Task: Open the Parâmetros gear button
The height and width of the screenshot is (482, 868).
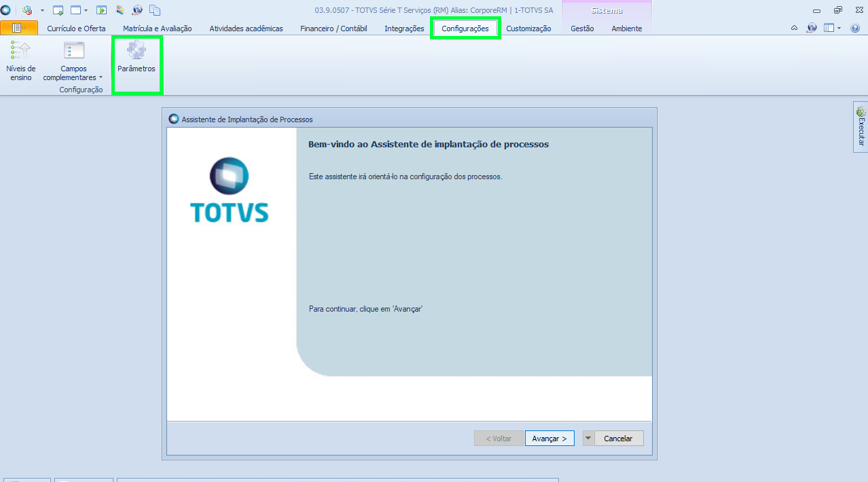Action: [137, 57]
